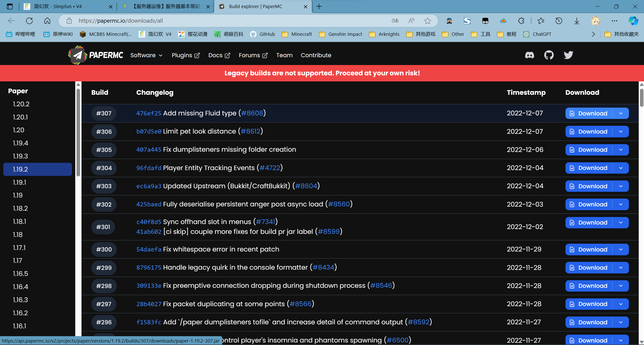Open commit 476ef25 link
This screenshot has height=345, width=644.
[x=149, y=113]
